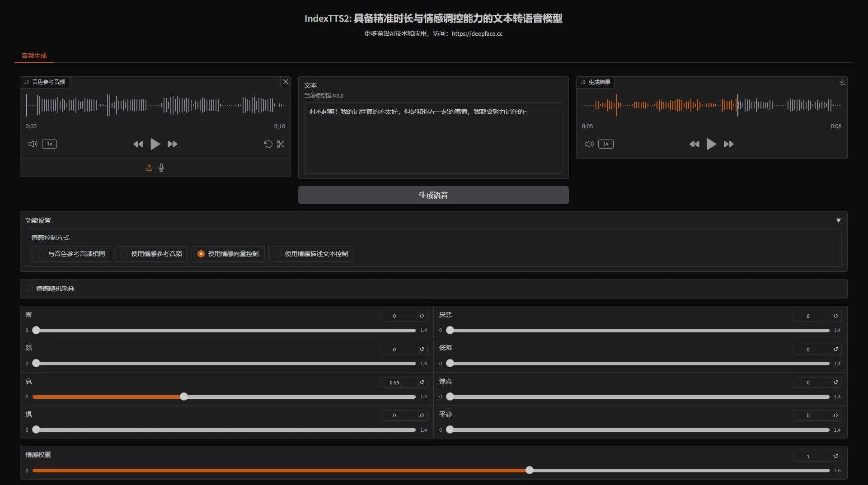Fast-forward the 生成结果 audio
The width and height of the screenshot is (868, 485).
click(x=728, y=144)
